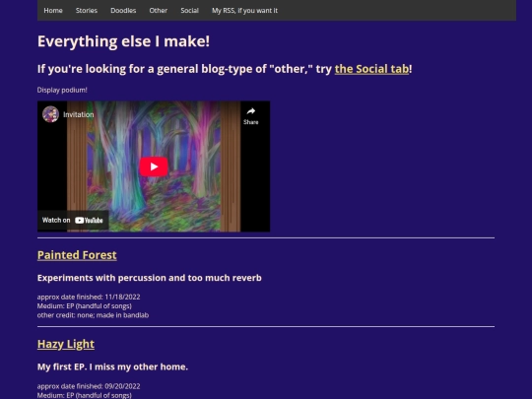This screenshot has height=399, width=532.
Task: Click the channel avatar on video
Action: (x=50, y=114)
